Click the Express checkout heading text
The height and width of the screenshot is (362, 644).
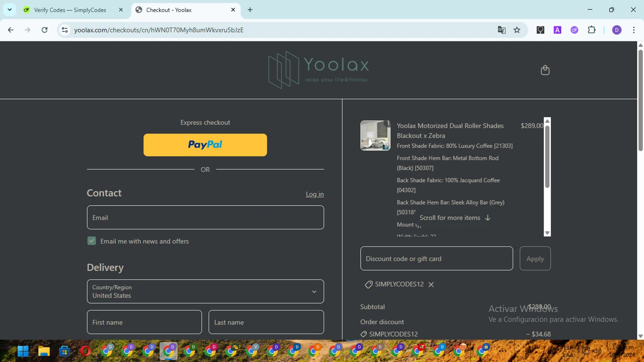pos(205,122)
